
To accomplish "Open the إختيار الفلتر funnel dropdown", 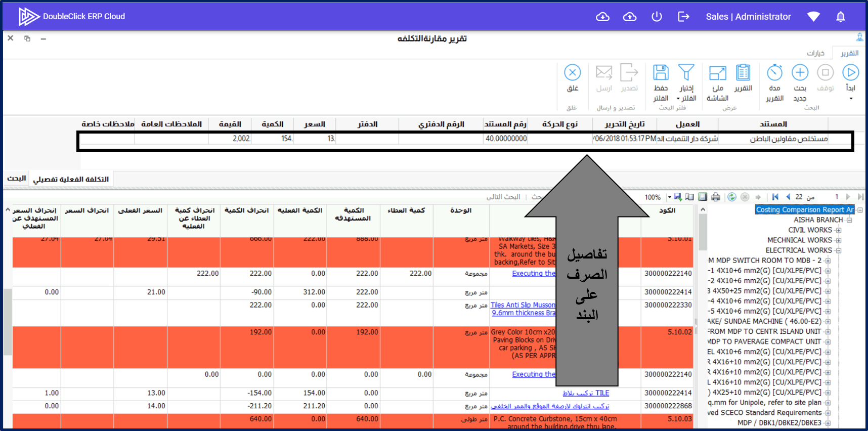I will pos(686,72).
